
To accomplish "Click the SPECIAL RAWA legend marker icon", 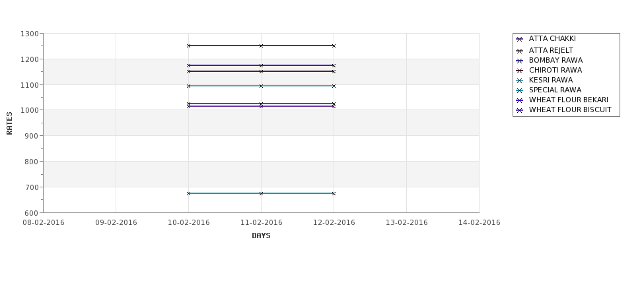I will 520,90.
